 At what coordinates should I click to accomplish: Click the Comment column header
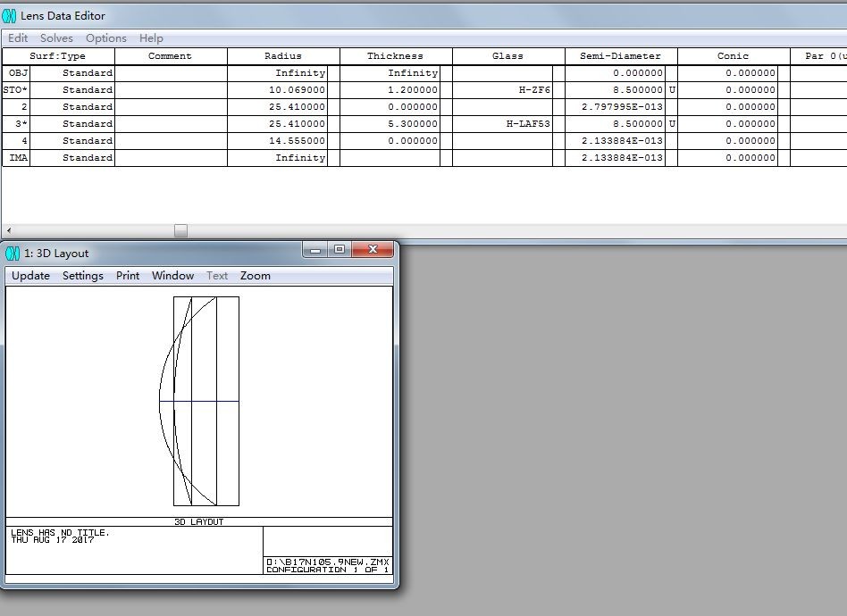[x=171, y=56]
